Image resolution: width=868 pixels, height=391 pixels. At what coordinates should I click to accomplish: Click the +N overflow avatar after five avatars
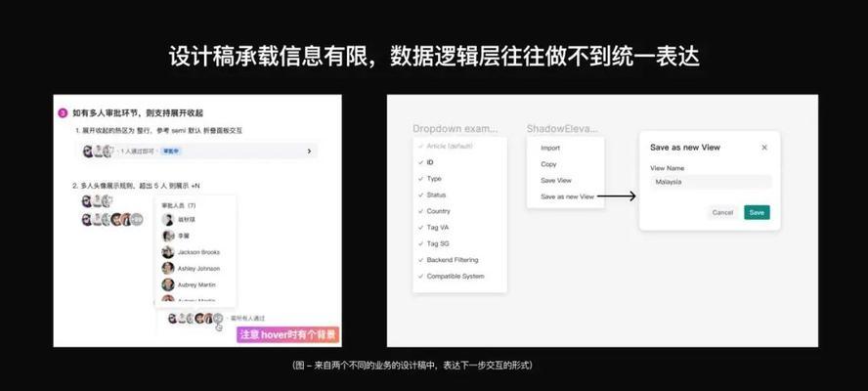point(137,219)
